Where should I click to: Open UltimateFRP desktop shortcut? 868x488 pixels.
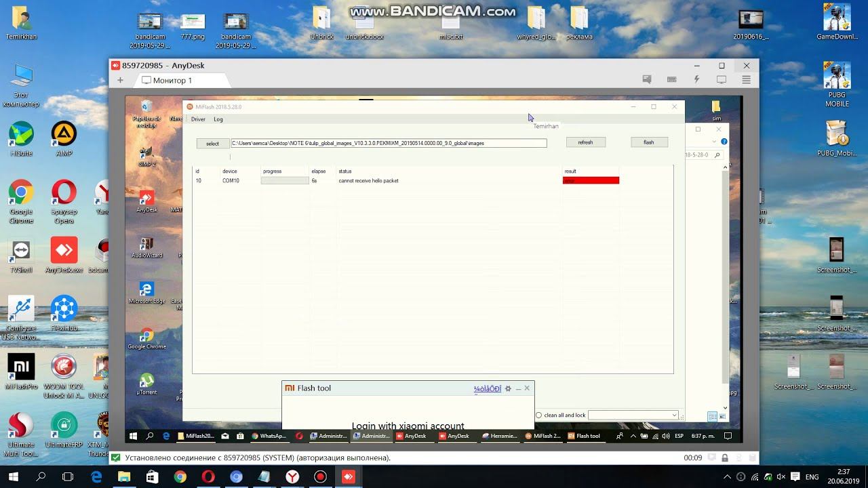[x=64, y=430]
